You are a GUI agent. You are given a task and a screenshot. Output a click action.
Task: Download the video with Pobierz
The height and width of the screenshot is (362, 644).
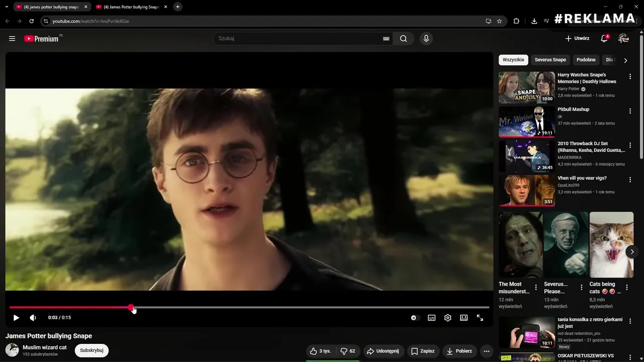pos(459,351)
